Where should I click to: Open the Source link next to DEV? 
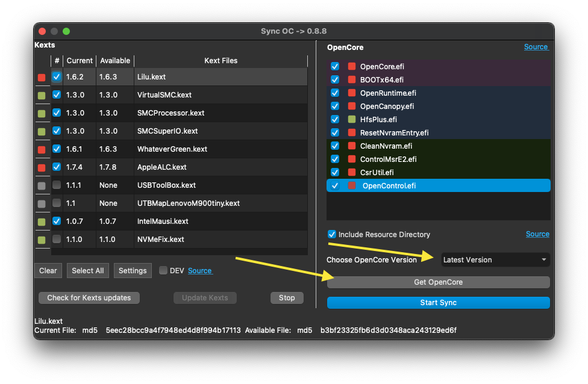pyautogui.click(x=200, y=270)
